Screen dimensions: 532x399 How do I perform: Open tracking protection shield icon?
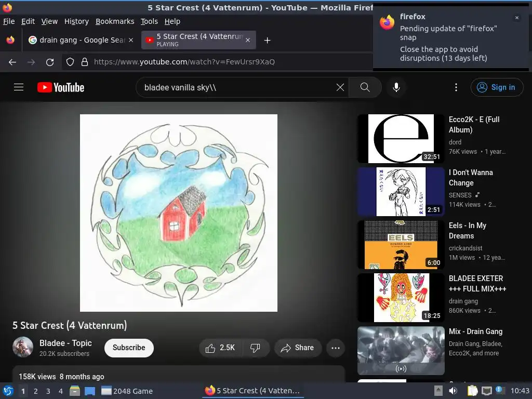pyautogui.click(x=70, y=62)
